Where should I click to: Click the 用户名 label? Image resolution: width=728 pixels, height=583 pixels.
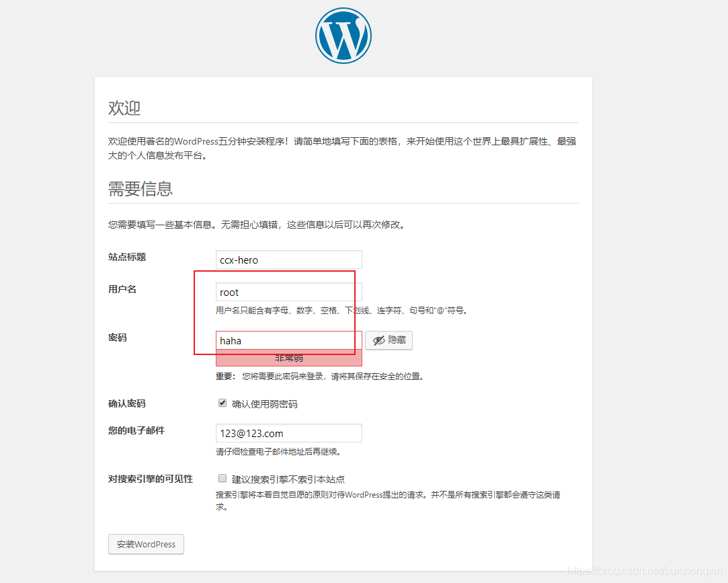(122, 289)
